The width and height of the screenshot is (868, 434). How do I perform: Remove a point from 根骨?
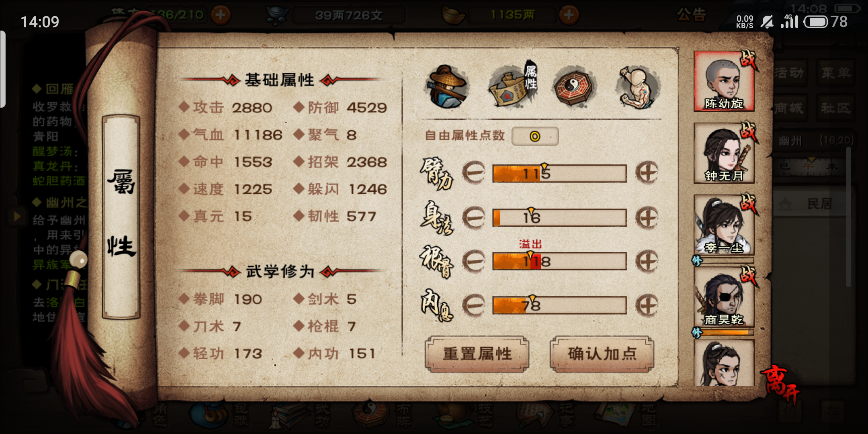pos(473,262)
